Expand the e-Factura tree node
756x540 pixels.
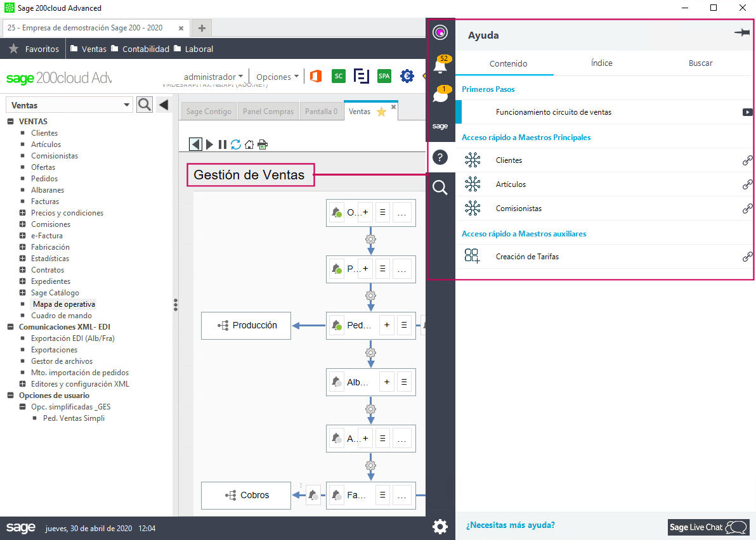coord(22,236)
